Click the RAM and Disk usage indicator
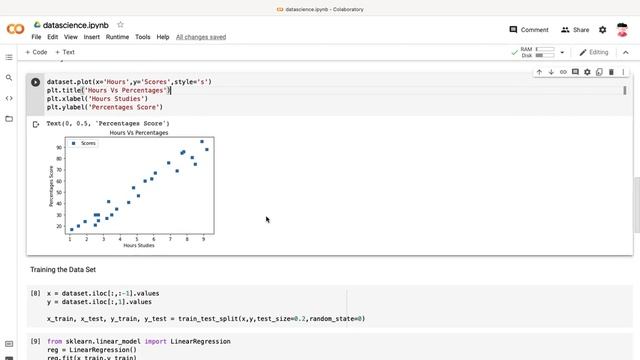 click(533, 52)
